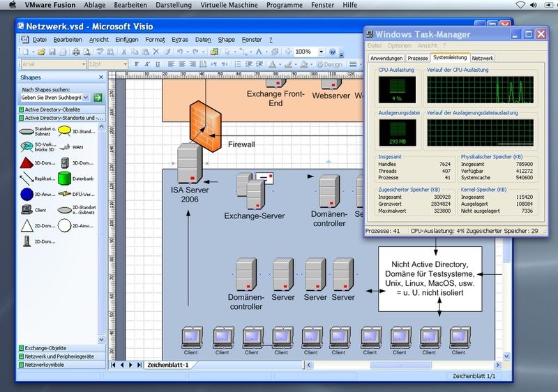Screen dimensions: 558x392
Task: Open Print Preview from toolbar
Action: tap(86, 52)
